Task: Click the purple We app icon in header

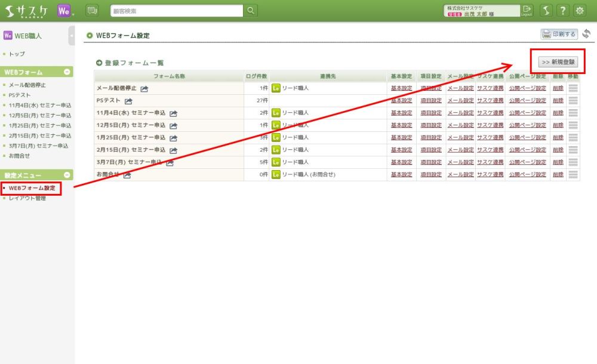Action: pos(65,10)
